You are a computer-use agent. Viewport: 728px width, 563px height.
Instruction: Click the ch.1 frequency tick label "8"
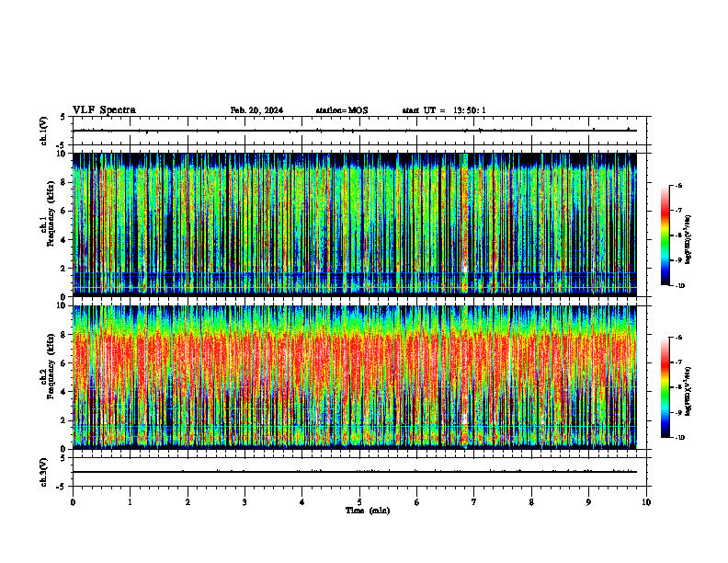point(65,182)
